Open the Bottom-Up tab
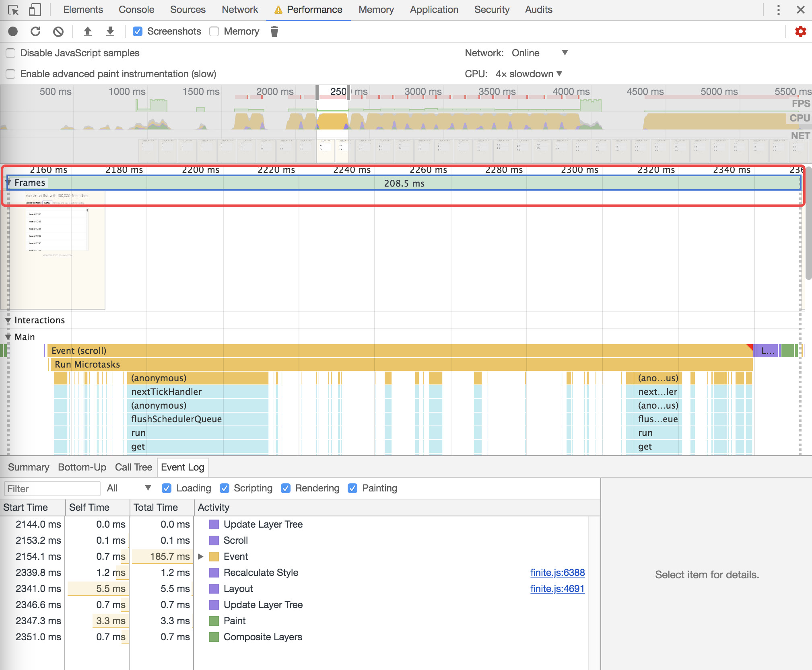The width and height of the screenshot is (812, 670). coord(82,467)
